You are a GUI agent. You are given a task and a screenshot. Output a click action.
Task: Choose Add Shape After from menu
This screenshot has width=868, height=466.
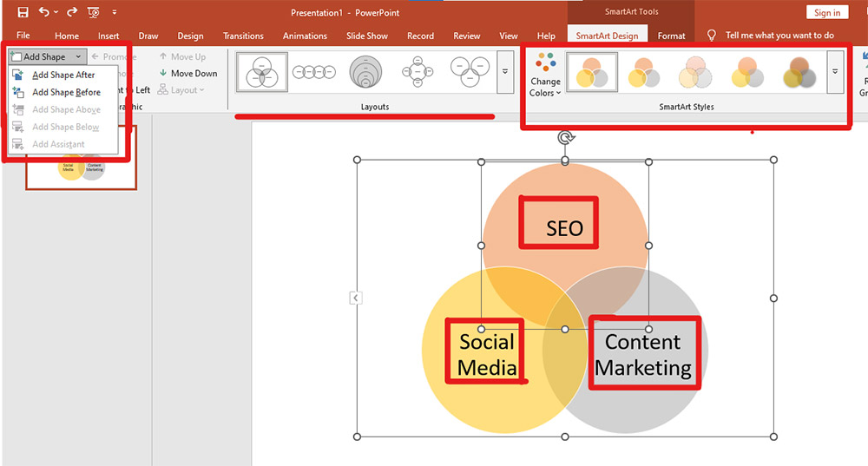pyautogui.click(x=63, y=75)
